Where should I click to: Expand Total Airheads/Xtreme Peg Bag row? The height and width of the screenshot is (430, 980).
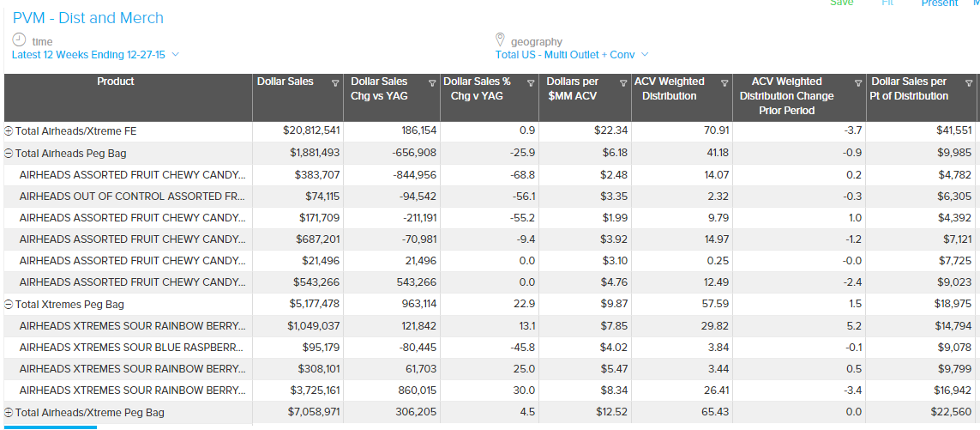click(x=9, y=413)
